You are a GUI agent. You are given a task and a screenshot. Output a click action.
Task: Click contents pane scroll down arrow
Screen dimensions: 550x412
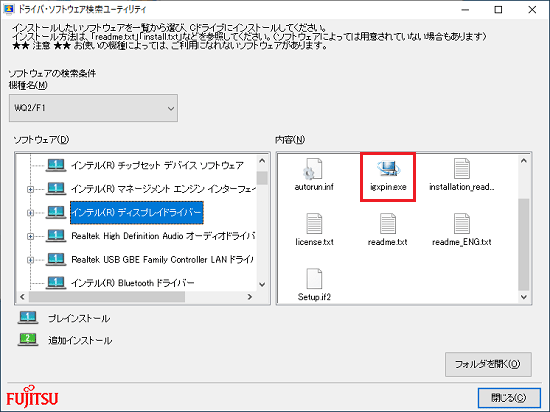pyautogui.click(x=524, y=297)
